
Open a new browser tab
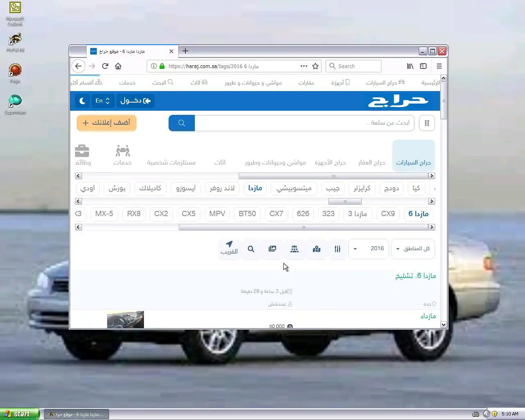point(185,51)
